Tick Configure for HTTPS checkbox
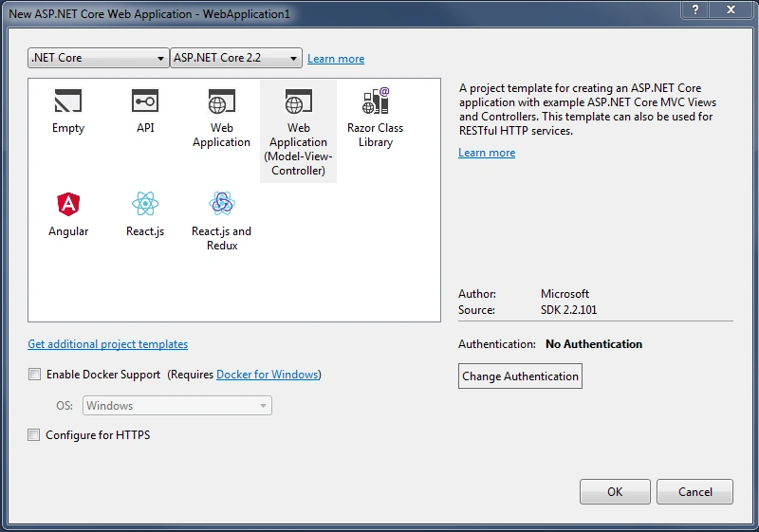 click(x=33, y=434)
